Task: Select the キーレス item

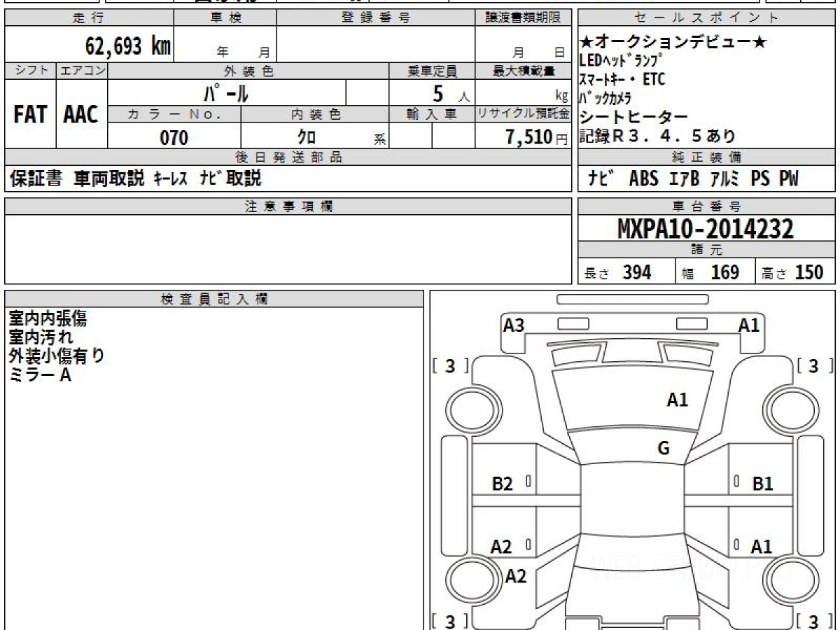Action: 170,179
